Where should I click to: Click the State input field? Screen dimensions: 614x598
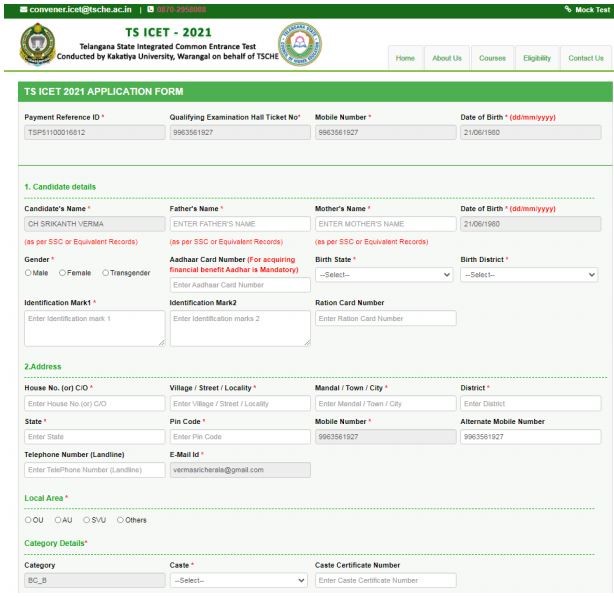(x=95, y=437)
